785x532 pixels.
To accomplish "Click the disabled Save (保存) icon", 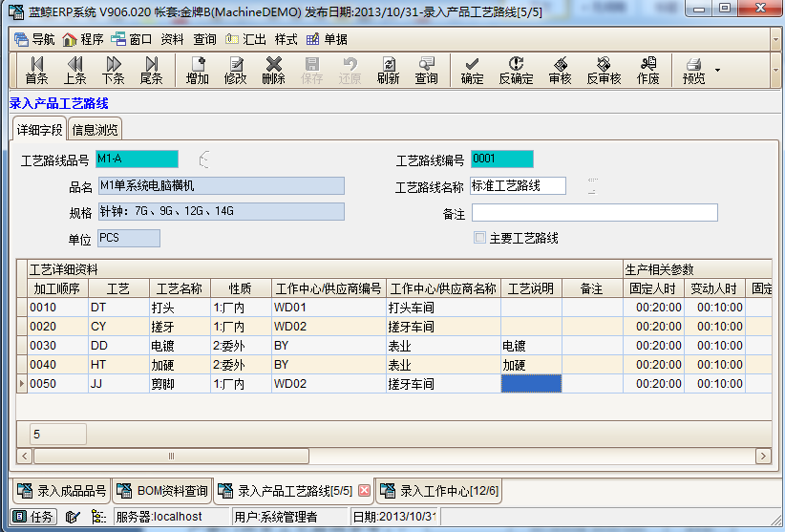I will coord(311,71).
